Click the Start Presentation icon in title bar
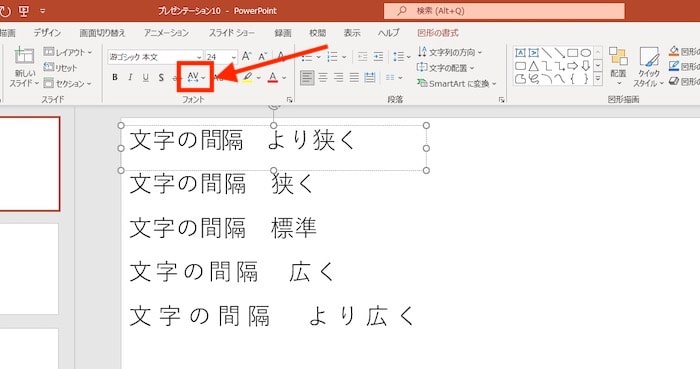This screenshot has height=369, width=700. pyautogui.click(x=24, y=11)
